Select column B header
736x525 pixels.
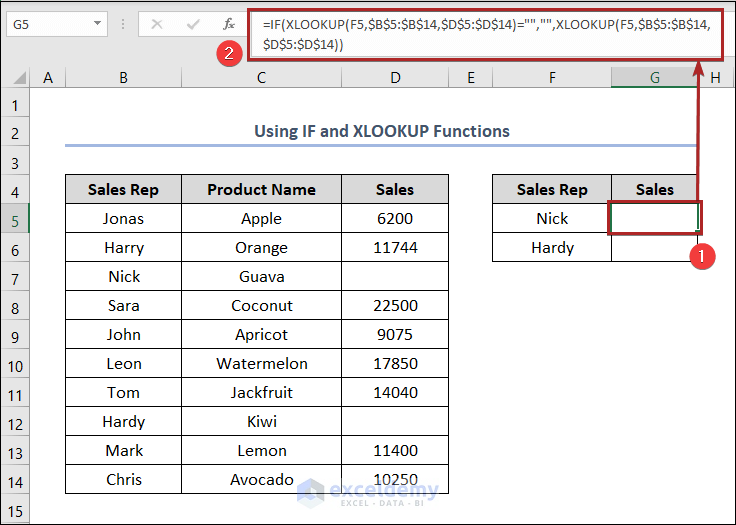click(x=122, y=77)
